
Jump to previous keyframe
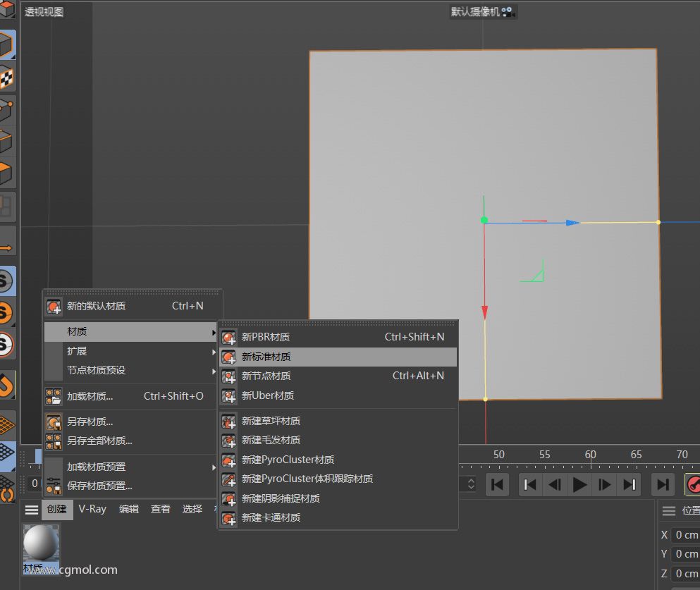tap(530, 485)
